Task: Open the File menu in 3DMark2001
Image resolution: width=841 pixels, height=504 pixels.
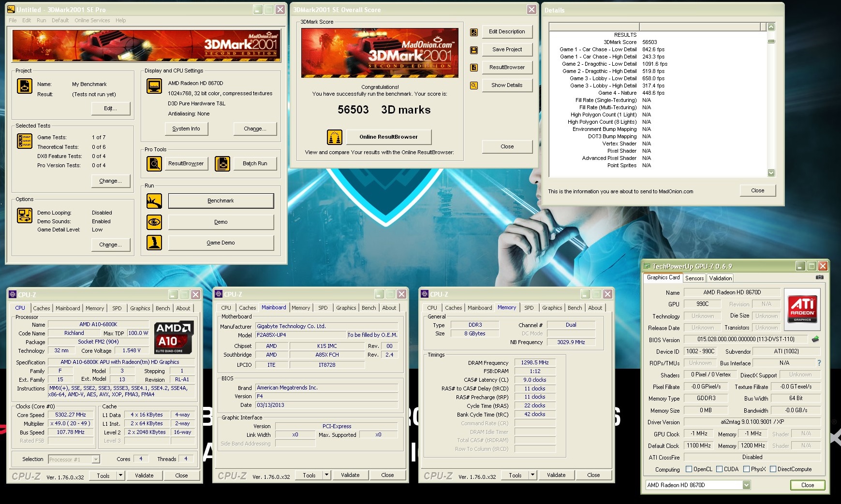Action: point(13,20)
